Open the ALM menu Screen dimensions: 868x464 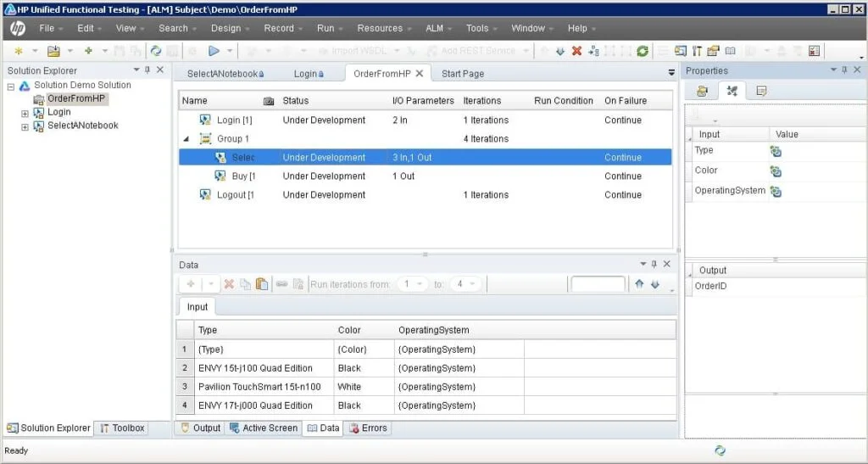click(x=438, y=28)
